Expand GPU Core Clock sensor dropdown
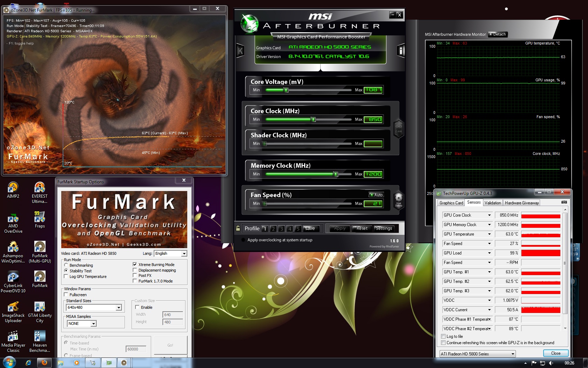Viewport: 588px width, 368px height. tap(489, 215)
